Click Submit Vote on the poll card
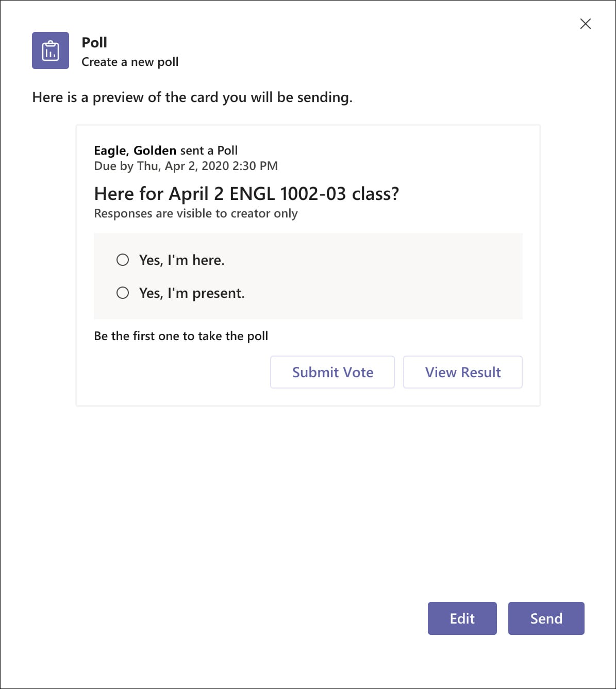 point(332,372)
